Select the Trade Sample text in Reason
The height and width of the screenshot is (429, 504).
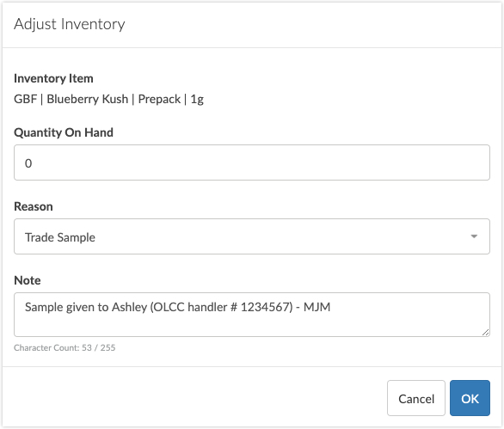click(x=60, y=237)
